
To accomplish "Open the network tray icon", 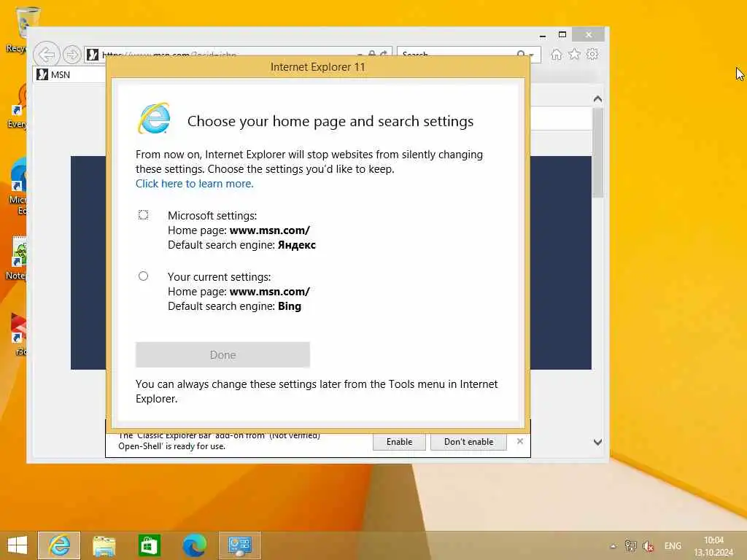I will point(630,546).
